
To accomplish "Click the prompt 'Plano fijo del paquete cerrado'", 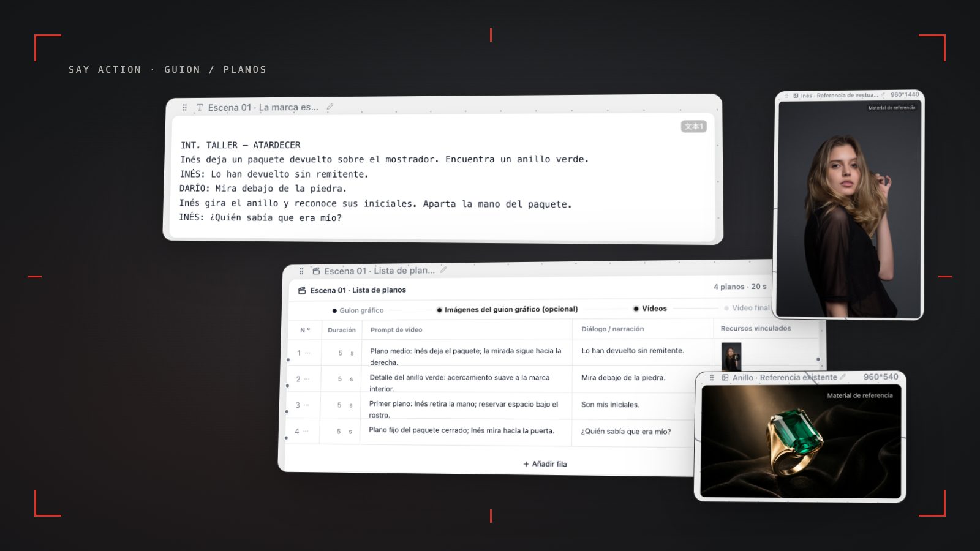I will (x=461, y=430).
